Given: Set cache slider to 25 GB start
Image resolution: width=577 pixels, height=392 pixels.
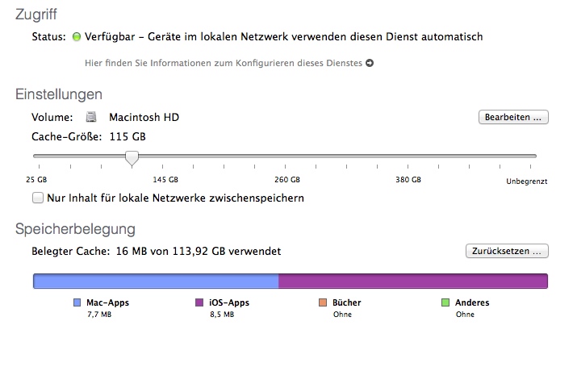Looking at the screenshot, I should [35, 156].
